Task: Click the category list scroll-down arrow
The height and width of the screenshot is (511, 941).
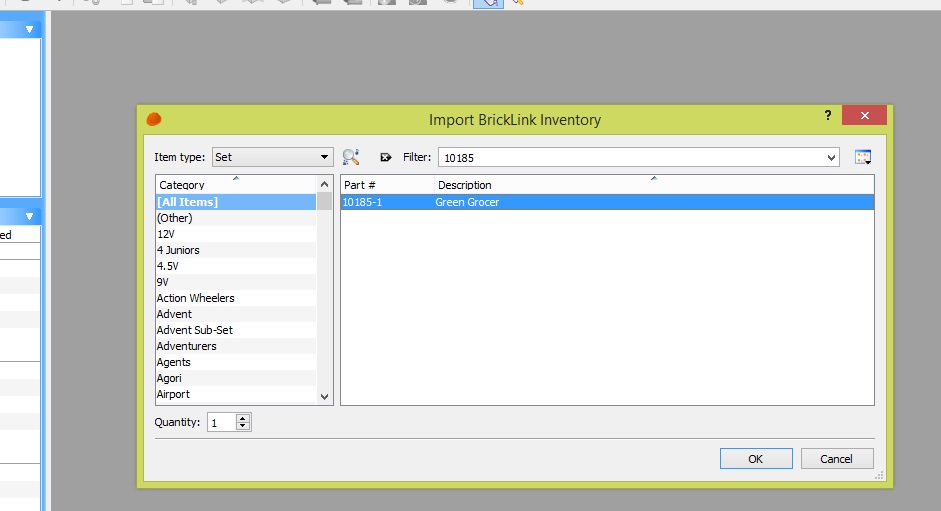Action: [325, 396]
